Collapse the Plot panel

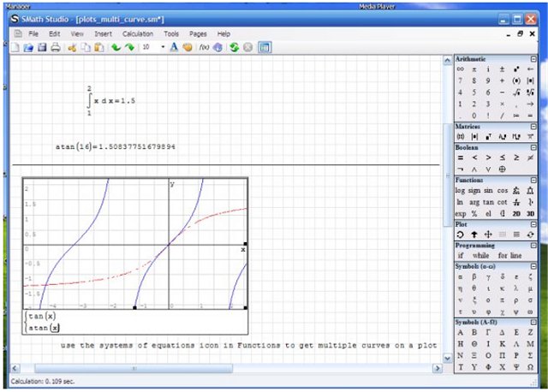[x=533, y=224]
